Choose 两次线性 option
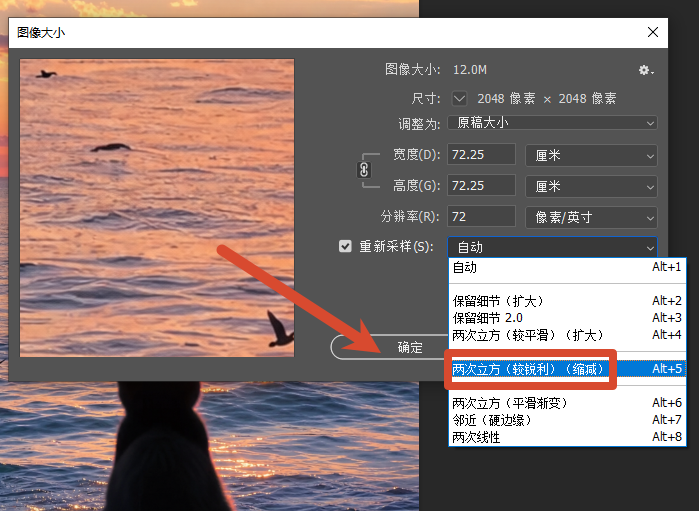This screenshot has height=511, width=699. 567,437
